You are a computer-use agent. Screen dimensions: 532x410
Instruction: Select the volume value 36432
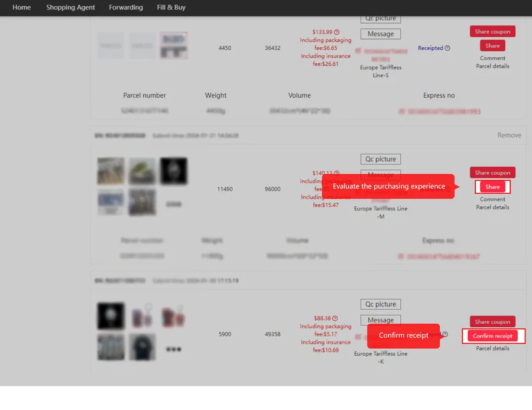[x=273, y=48]
